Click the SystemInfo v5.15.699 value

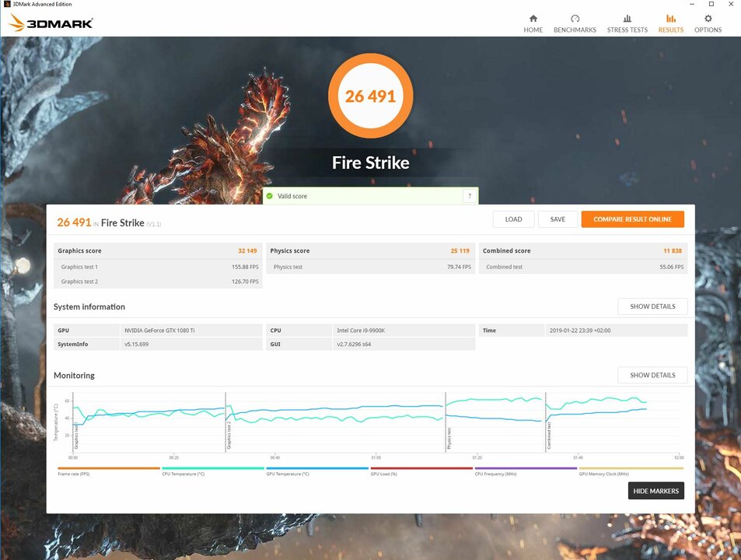pos(137,344)
